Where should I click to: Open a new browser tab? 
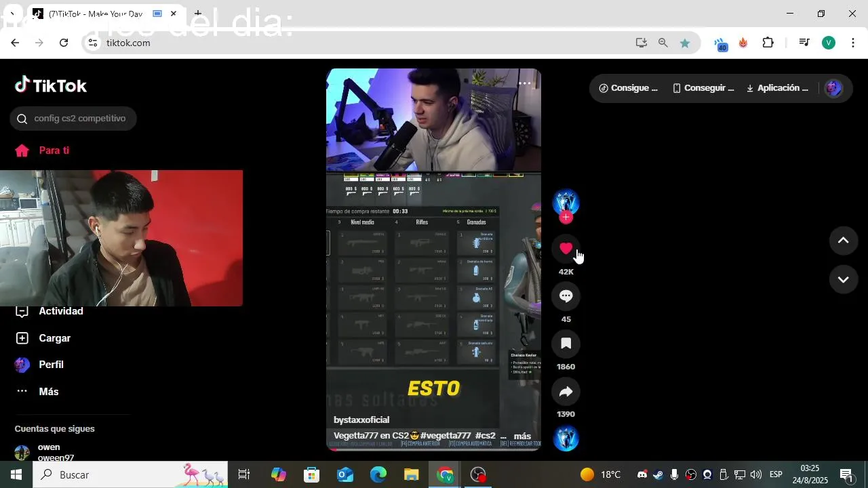197,14
